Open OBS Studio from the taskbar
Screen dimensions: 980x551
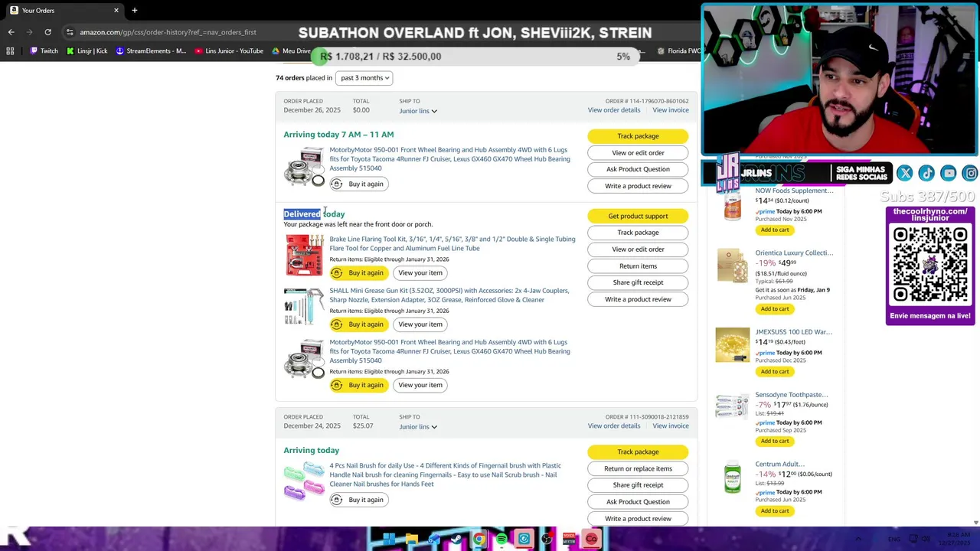coord(547,540)
